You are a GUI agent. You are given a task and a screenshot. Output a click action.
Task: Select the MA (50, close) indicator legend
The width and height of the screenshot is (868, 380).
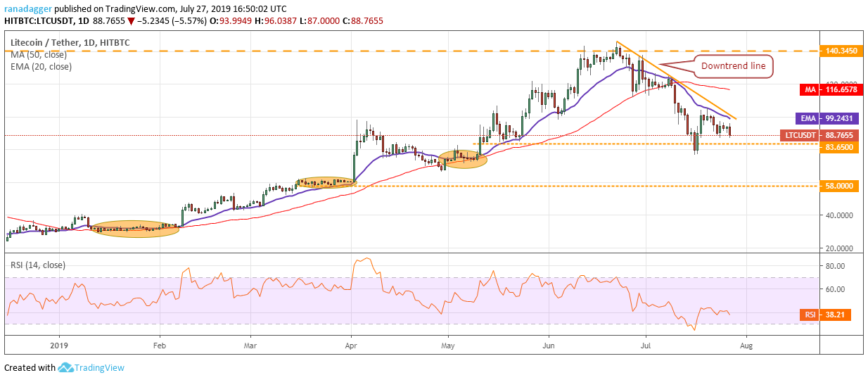39,55
